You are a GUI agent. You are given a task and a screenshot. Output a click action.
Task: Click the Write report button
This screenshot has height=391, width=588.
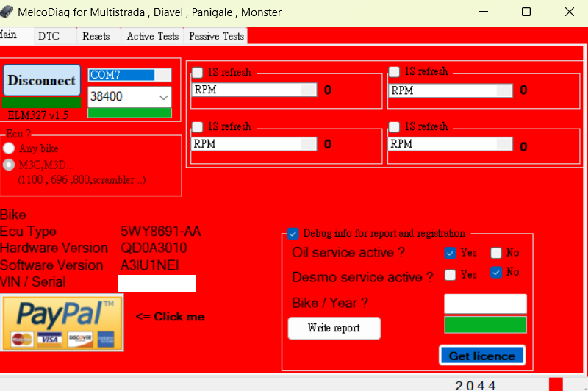pos(334,328)
